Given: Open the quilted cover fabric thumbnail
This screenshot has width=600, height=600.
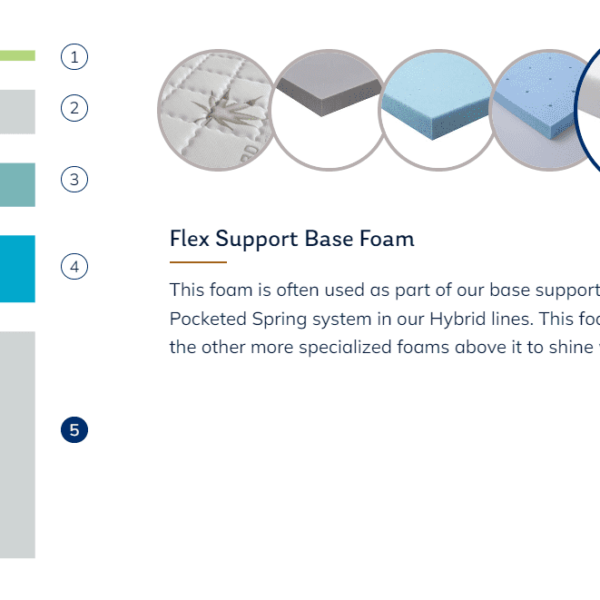Looking at the screenshot, I should tap(217, 110).
